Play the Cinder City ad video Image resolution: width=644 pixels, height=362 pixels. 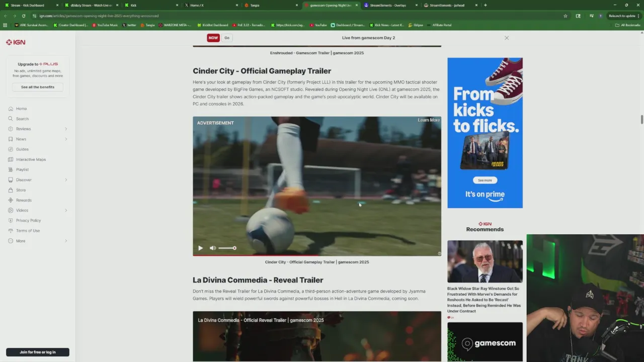pos(200,248)
